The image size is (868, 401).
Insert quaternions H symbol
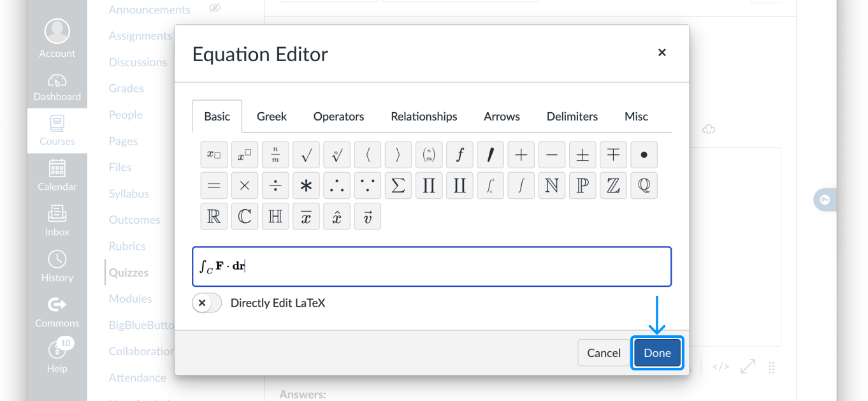tap(275, 216)
